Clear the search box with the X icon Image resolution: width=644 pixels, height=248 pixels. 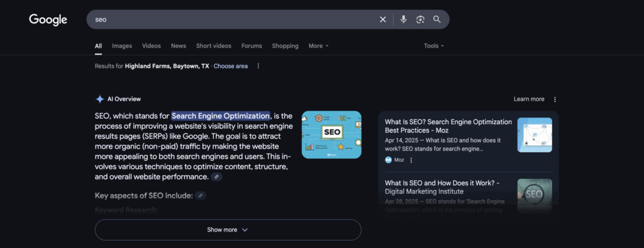pyautogui.click(x=383, y=20)
